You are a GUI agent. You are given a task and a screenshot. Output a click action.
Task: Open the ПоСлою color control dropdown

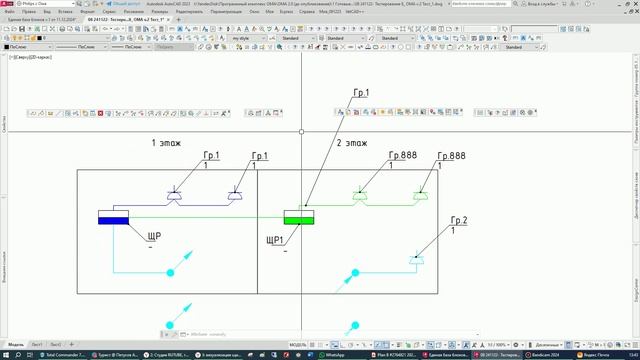tap(28, 47)
